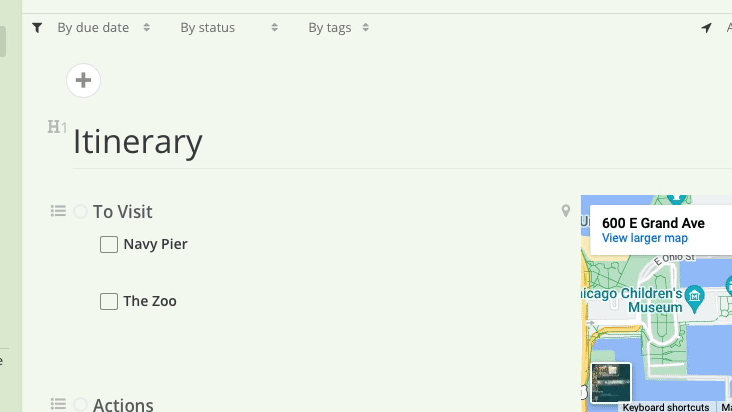Open the By due date dropdown
Viewport: 732px width, 412px height.
[104, 28]
